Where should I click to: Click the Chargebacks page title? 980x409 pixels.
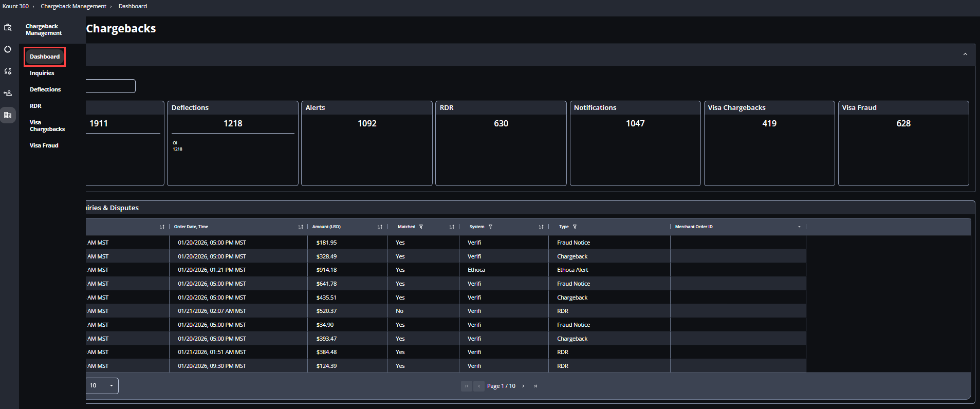pyautogui.click(x=121, y=29)
